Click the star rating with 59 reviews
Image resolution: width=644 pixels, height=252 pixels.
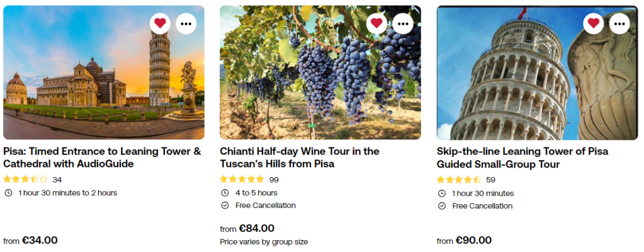coord(459,180)
